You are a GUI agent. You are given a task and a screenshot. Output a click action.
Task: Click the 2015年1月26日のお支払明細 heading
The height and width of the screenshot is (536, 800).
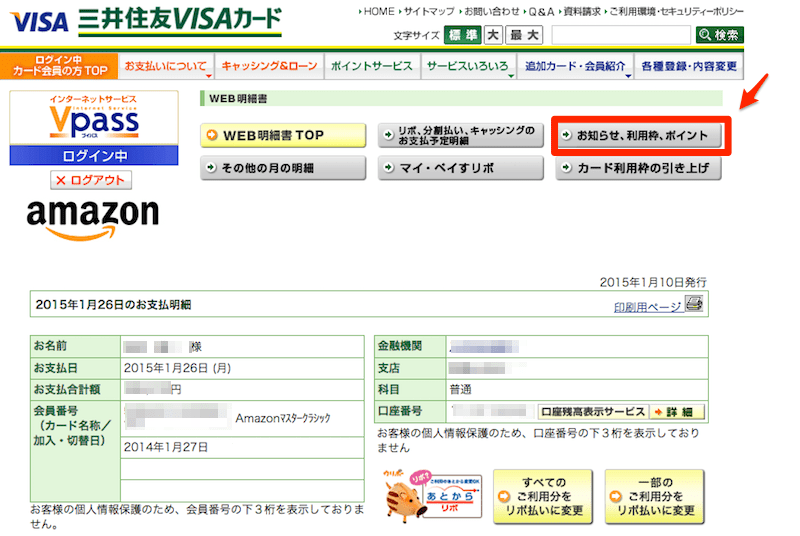[x=113, y=305]
